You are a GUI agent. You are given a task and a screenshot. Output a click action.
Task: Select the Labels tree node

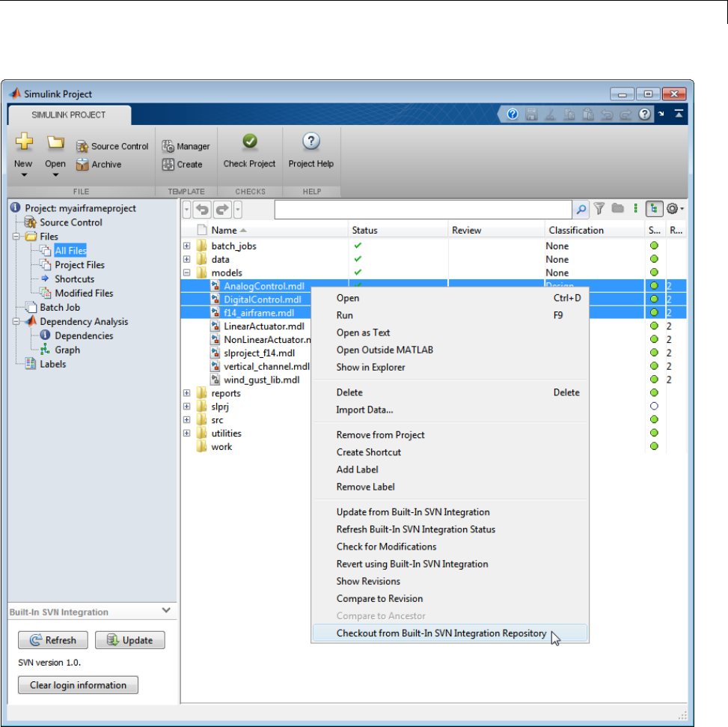pyautogui.click(x=53, y=364)
